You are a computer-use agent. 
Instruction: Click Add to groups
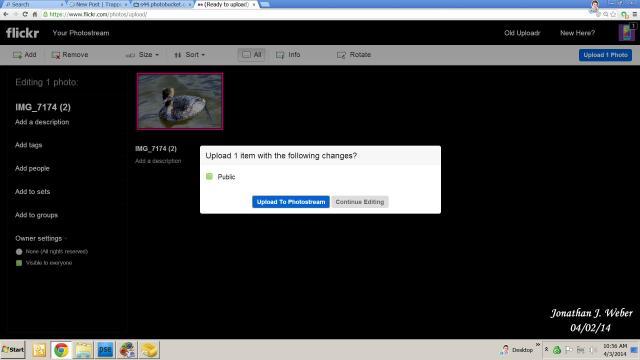click(36, 215)
